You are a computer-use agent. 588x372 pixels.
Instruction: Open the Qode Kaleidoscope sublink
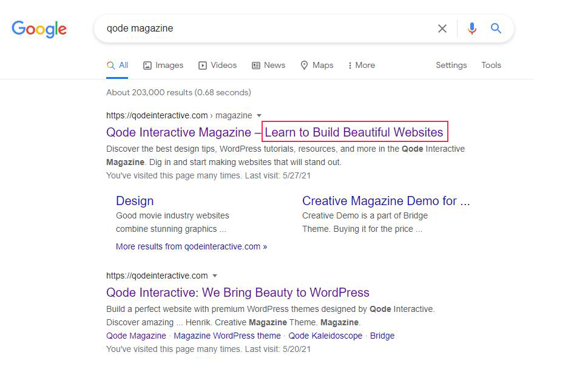click(x=325, y=336)
